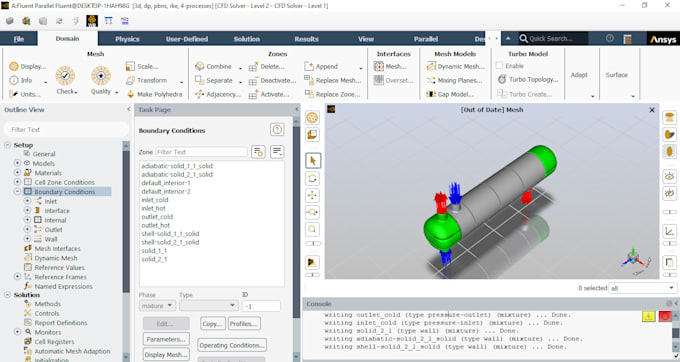Open the Scale mesh dialog
Image resolution: width=680 pixels, height=362 pixels.
142,66
